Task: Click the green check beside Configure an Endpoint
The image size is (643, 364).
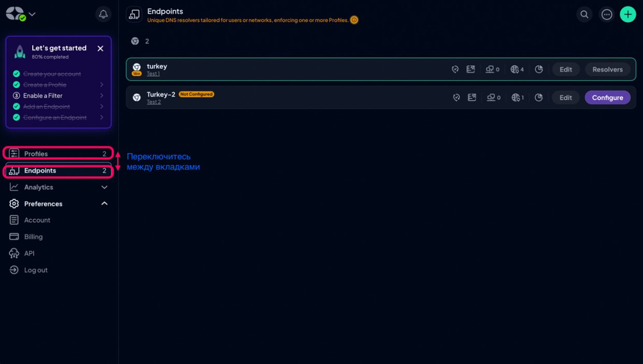Action: pos(17,118)
